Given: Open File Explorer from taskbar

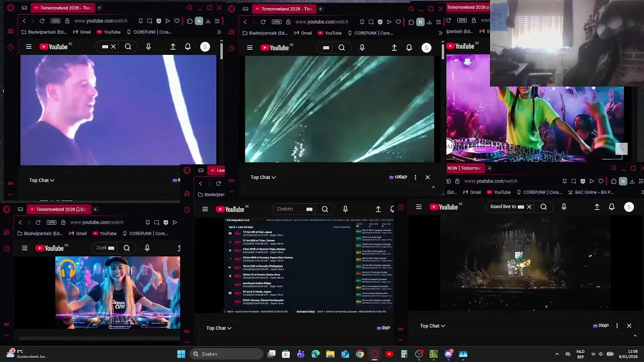Looking at the screenshot, I should click(x=330, y=354).
